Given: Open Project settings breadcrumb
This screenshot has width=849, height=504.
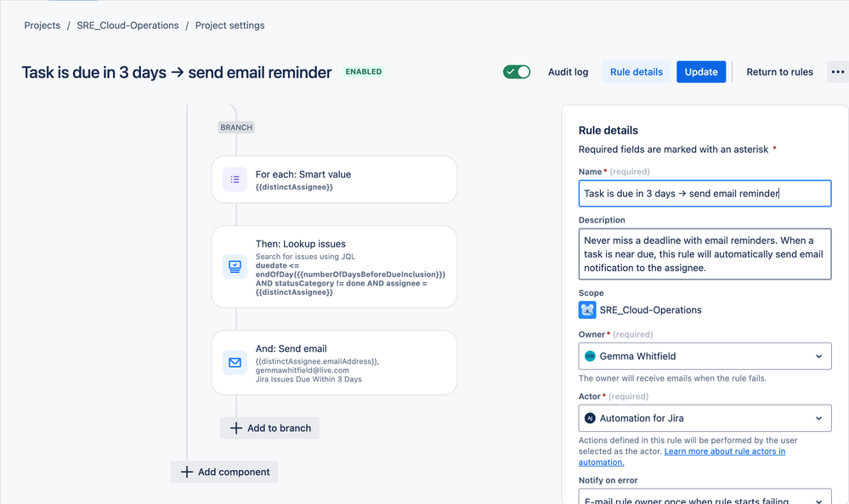Looking at the screenshot, I should pyautogui.click(x=230, y=25).
